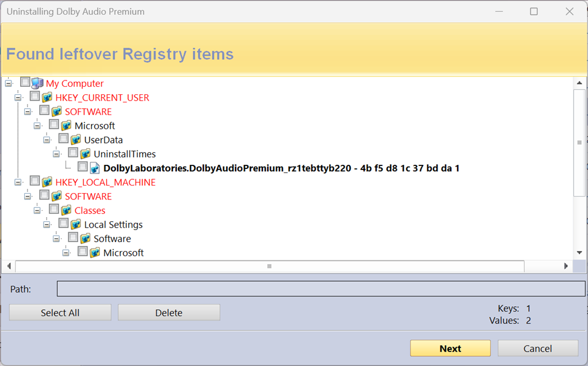This screenshot has height=366, width=588.
Task: Click the horizontal scrollbar thumb
Action: click(x=270, y=266)
